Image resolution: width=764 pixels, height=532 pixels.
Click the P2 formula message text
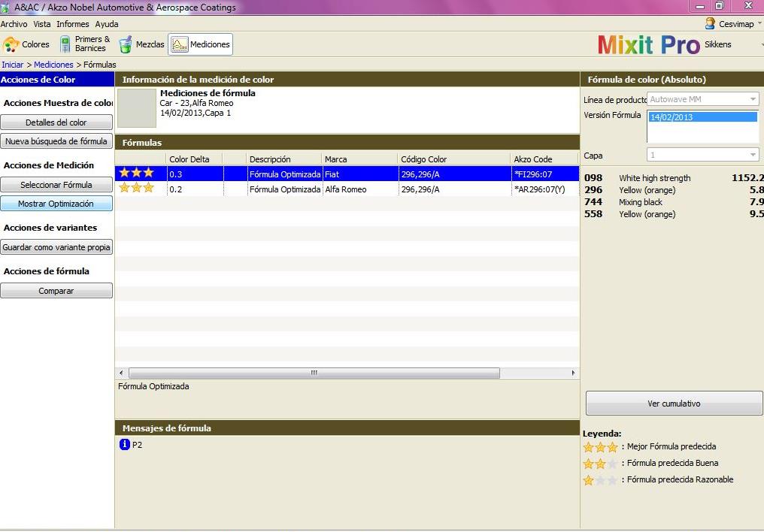pyautogui.click(x=138, y=444)
